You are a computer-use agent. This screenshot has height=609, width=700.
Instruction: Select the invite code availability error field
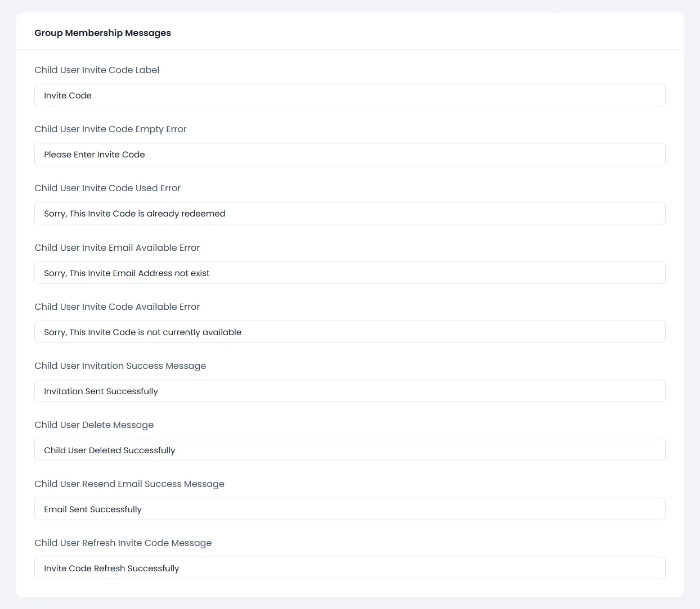[x=349, y=332]
